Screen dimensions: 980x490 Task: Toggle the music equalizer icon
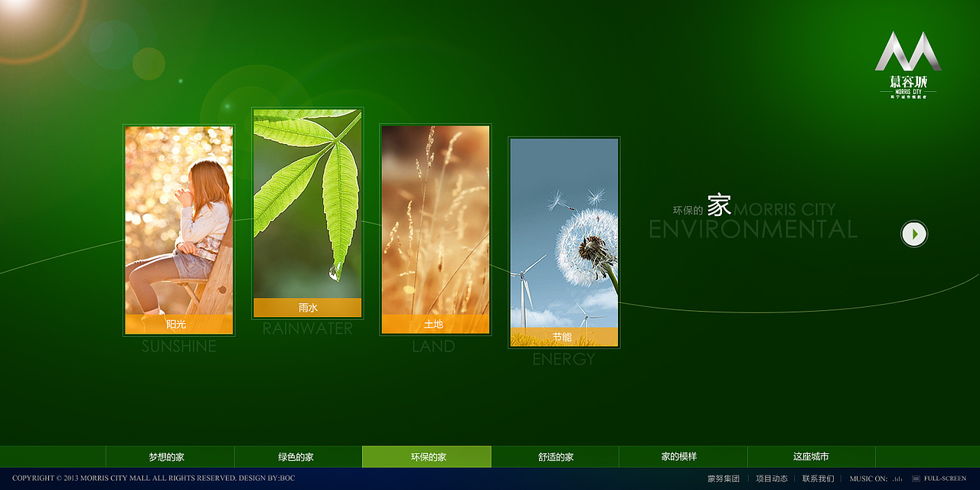(897, 479)
